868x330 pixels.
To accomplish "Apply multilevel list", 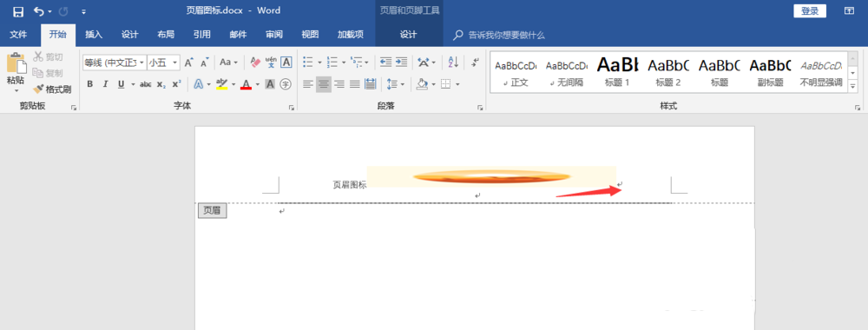I will coord(357,62).
